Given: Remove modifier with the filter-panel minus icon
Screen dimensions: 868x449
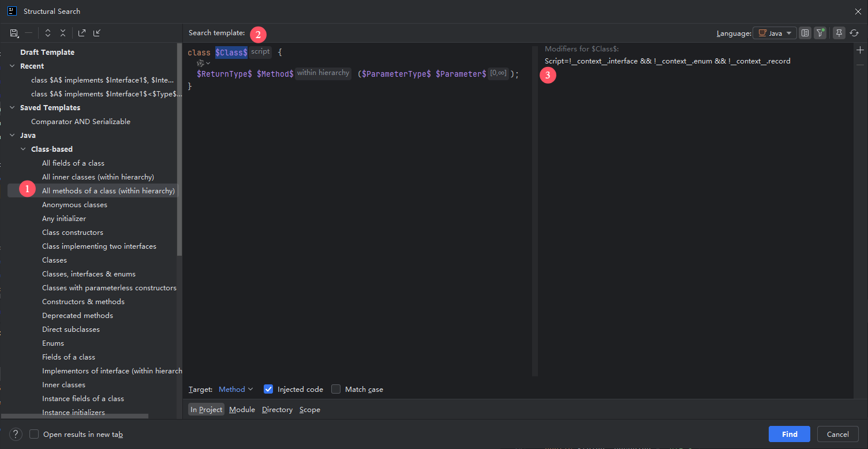Looking at the screenshot, I should click(x=860, y=65).
